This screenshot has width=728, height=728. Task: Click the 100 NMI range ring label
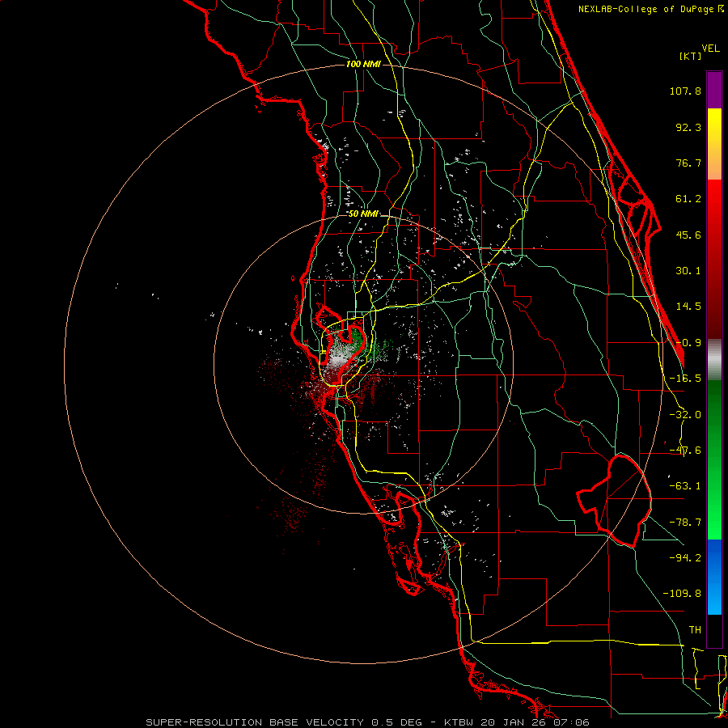[x=363, y=64]
